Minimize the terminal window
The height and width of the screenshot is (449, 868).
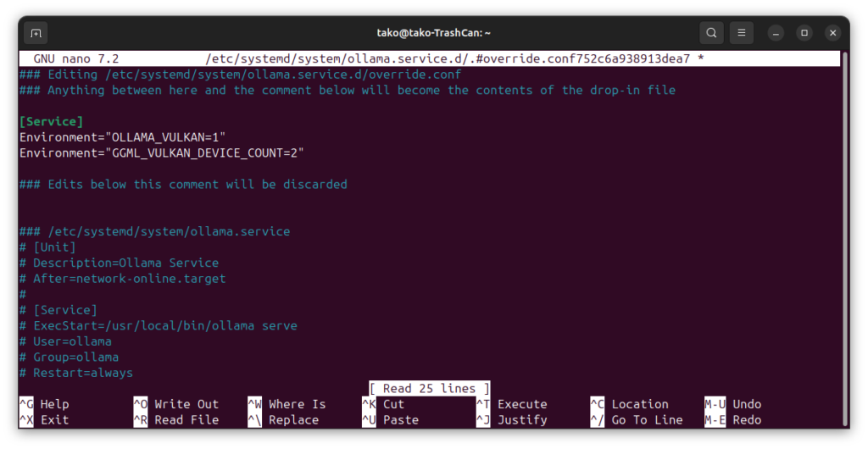pyautogui.click(x=776, y=33)
